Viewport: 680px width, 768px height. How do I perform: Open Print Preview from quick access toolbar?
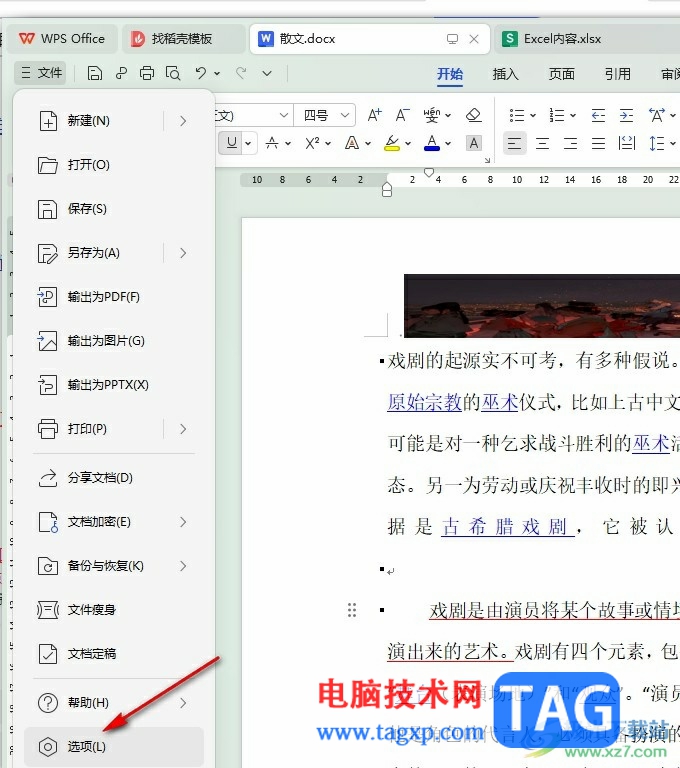[x=173, y=73]
